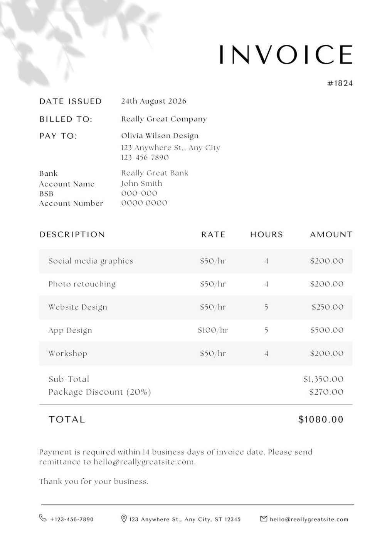Click the TOTAL amount $1080.00
This screenshot has height=555, width=392.
pos(321,419)
